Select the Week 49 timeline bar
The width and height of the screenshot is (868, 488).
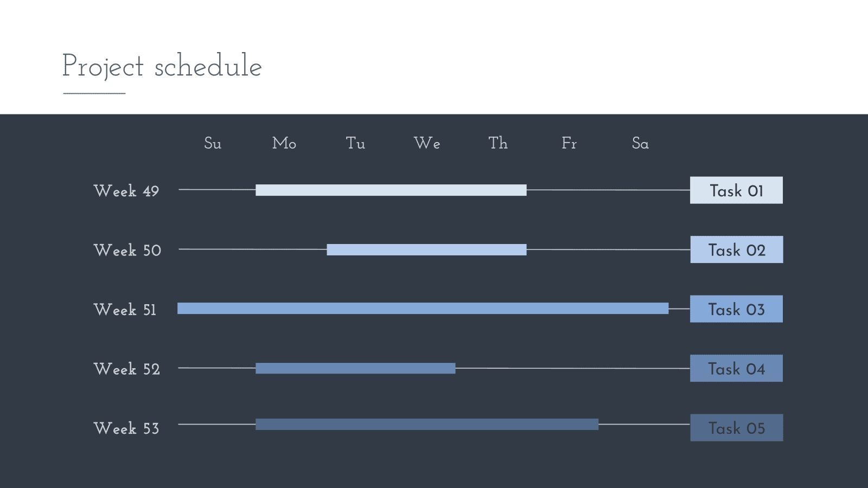coord(391,190)
